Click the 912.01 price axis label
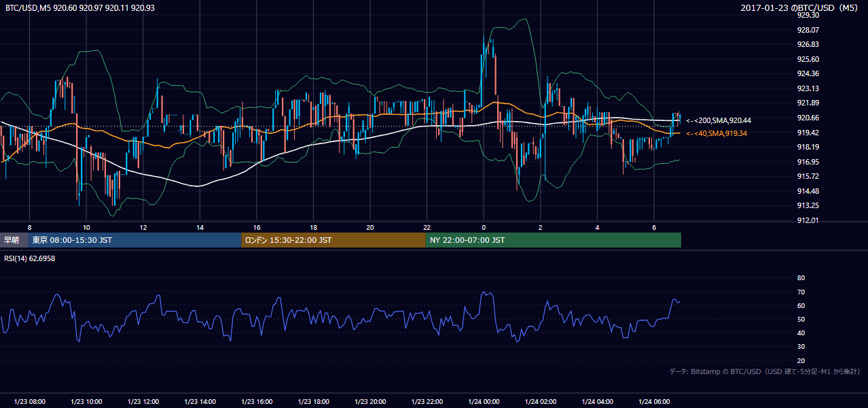This screenshot has height=408, width=868. pyautogui.click(x=808, y=220)
